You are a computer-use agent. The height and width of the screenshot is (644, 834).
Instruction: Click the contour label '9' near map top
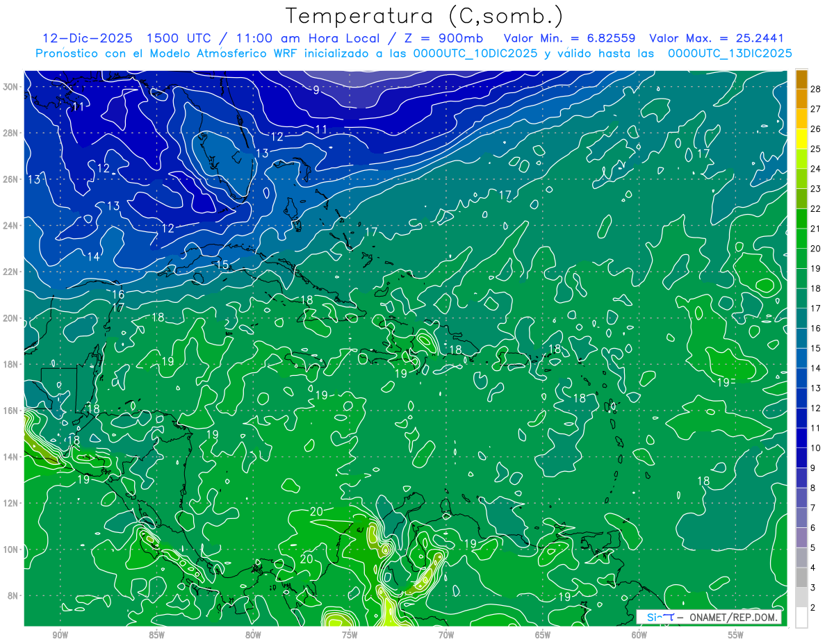click(x=316, y=90)
